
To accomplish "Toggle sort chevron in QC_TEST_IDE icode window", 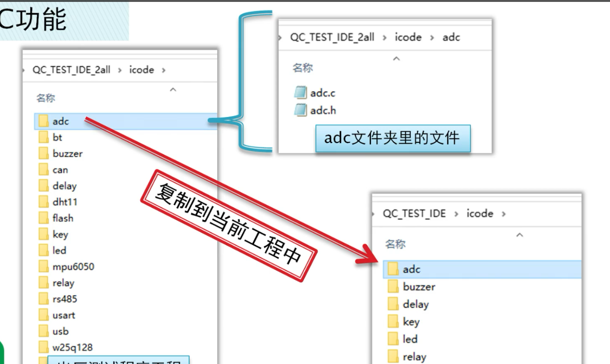I will (x=521, y=235).
